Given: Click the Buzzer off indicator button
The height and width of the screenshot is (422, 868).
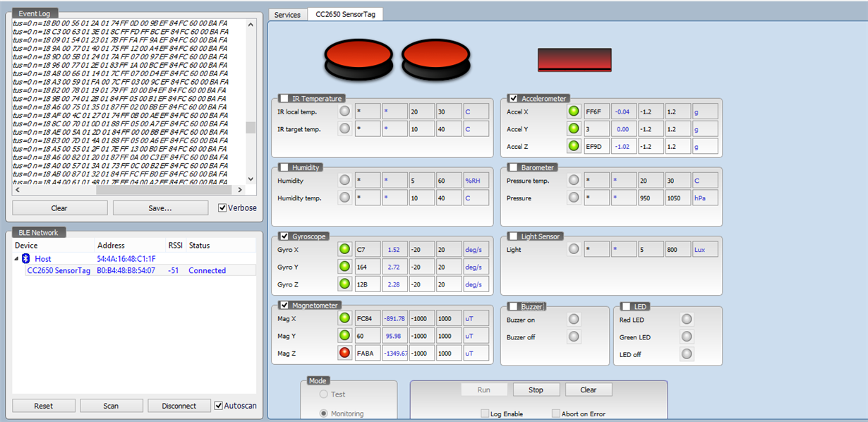Looking at the screenshot, I should point(574,337).
